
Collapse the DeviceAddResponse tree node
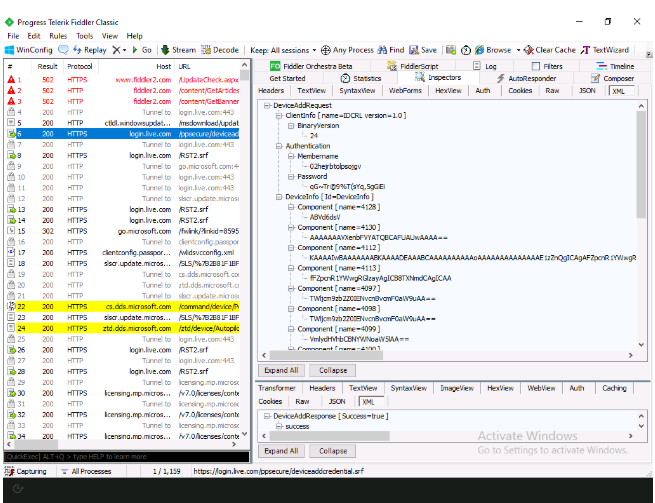267,417
